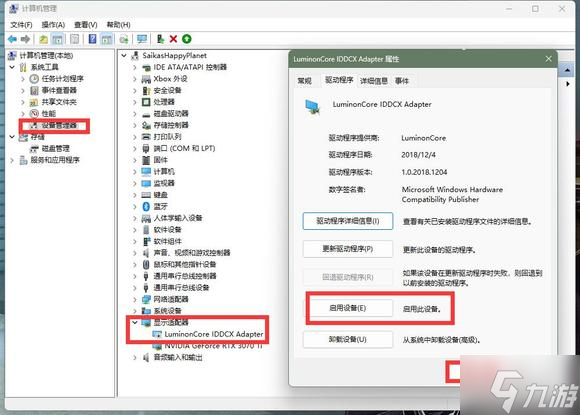Viewport: 580px width, 415px height.
Task: Click the 性能 performance icon in the left tree
Action: 34,113
